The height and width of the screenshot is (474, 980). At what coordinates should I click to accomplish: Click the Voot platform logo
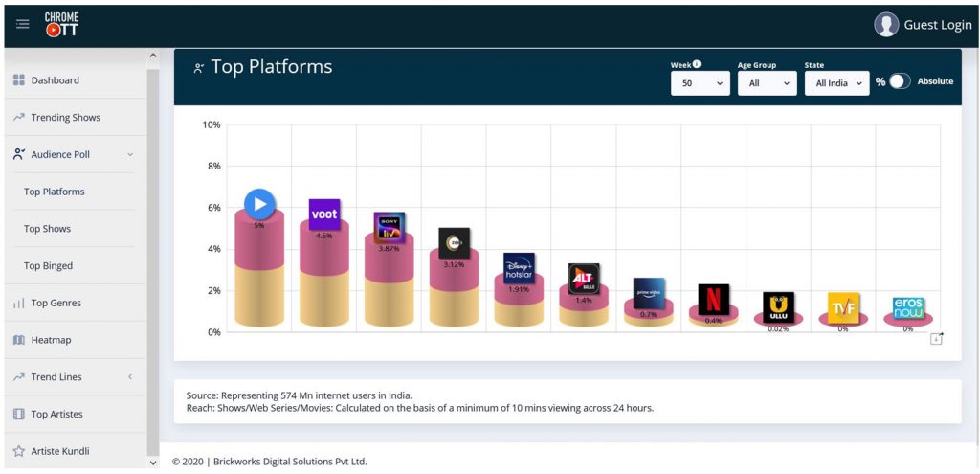click(324, 214)
